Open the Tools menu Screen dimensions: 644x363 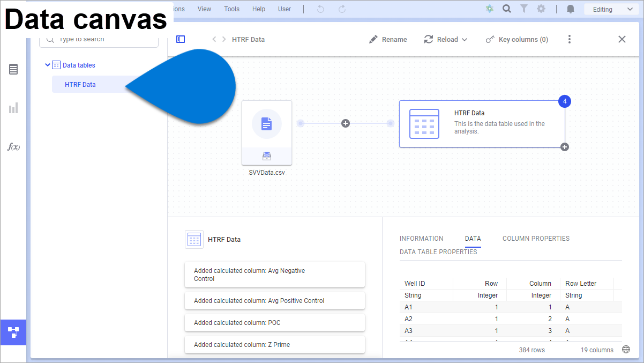[231, 9]
